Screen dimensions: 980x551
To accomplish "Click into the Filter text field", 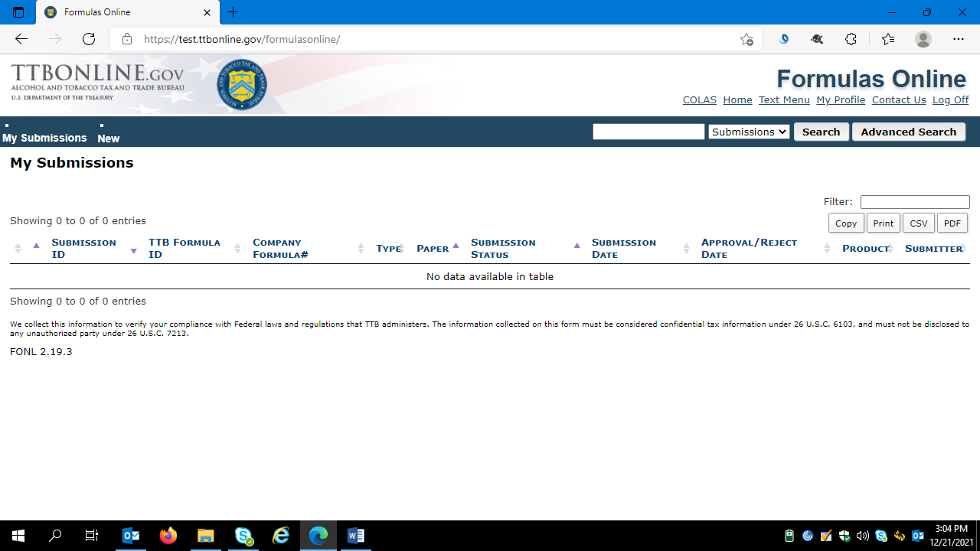I will pyautogui.click(x=915, y=202).
